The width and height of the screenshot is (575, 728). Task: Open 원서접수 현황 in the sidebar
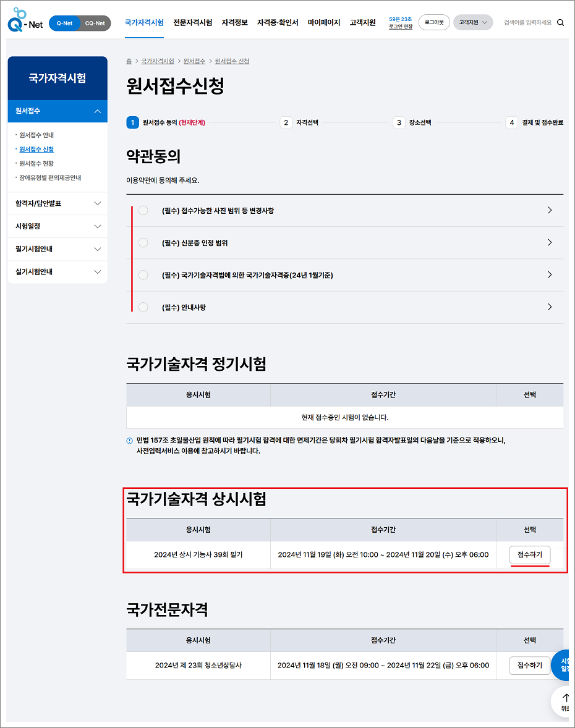[38, 163]
